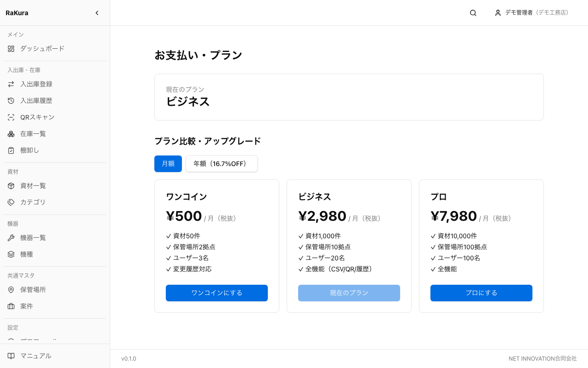The height and width of the screenshot is (368, 588).
Task: Open the search magnifier icon
Action: [473, 13]
